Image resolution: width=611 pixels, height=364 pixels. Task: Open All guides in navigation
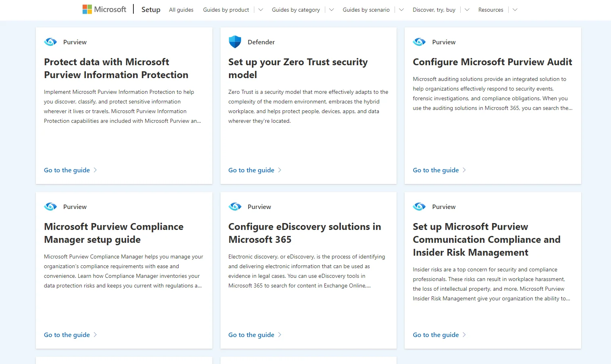click(181, 10)
